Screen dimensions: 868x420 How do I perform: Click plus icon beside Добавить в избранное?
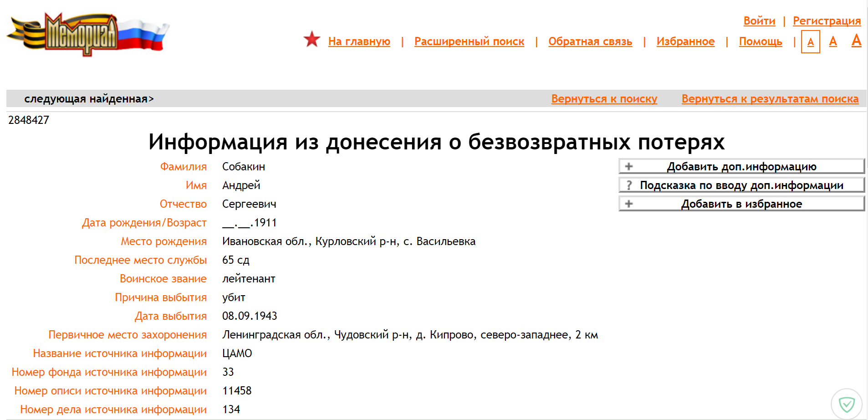coord(629,204)
